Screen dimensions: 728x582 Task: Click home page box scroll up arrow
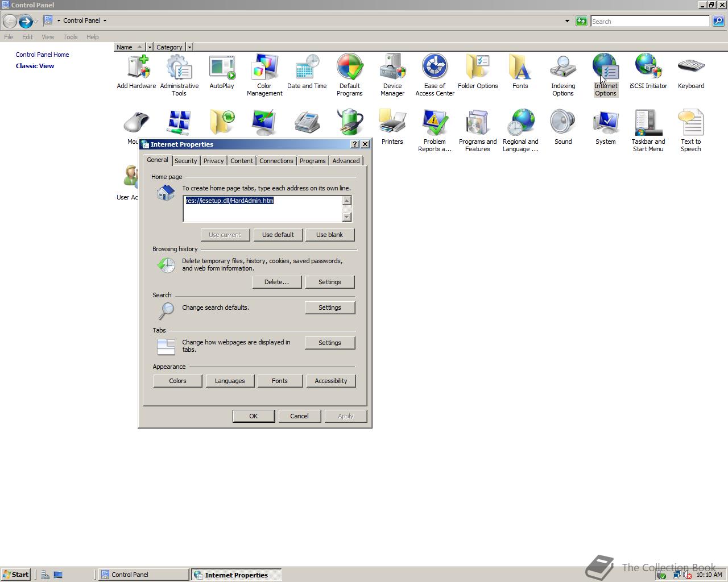click(x=347, y=201)
